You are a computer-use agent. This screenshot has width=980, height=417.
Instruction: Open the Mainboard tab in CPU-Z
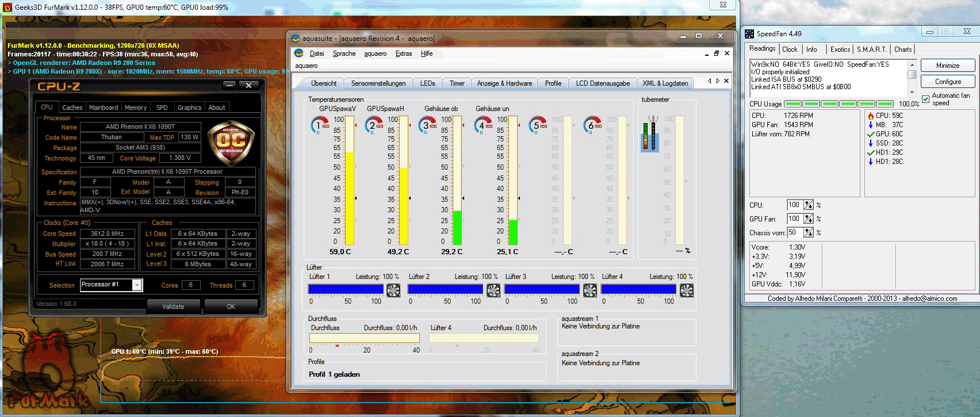click(x=104, y=108)
